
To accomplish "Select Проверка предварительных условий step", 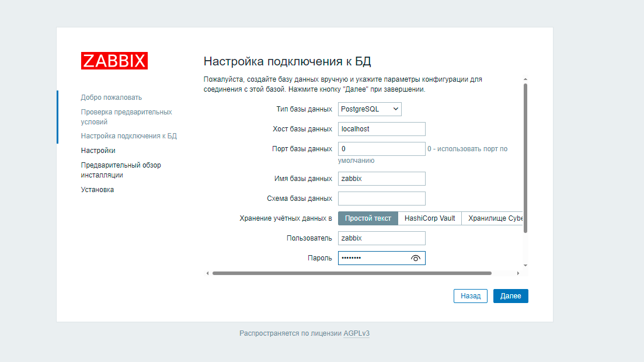I will (x=127, y=117).
